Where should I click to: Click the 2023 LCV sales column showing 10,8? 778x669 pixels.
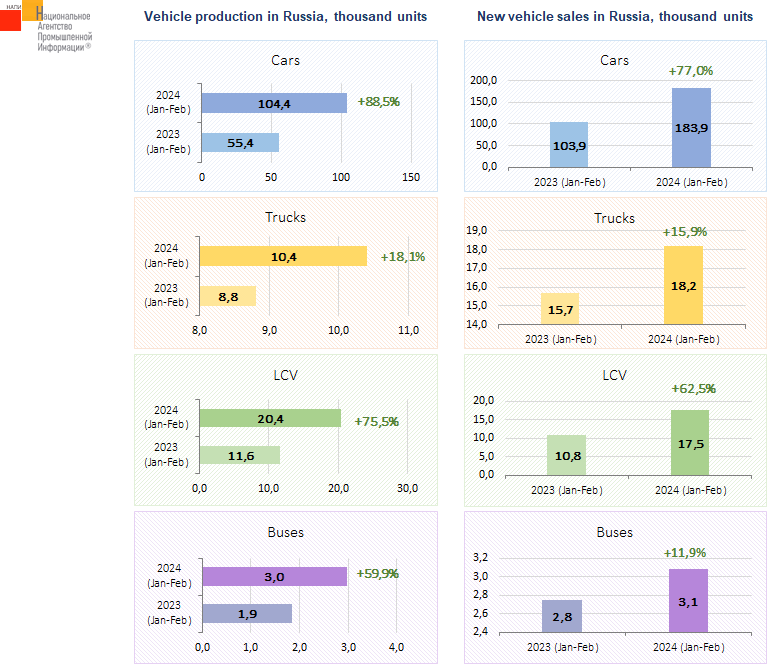[x=567, y=455]
